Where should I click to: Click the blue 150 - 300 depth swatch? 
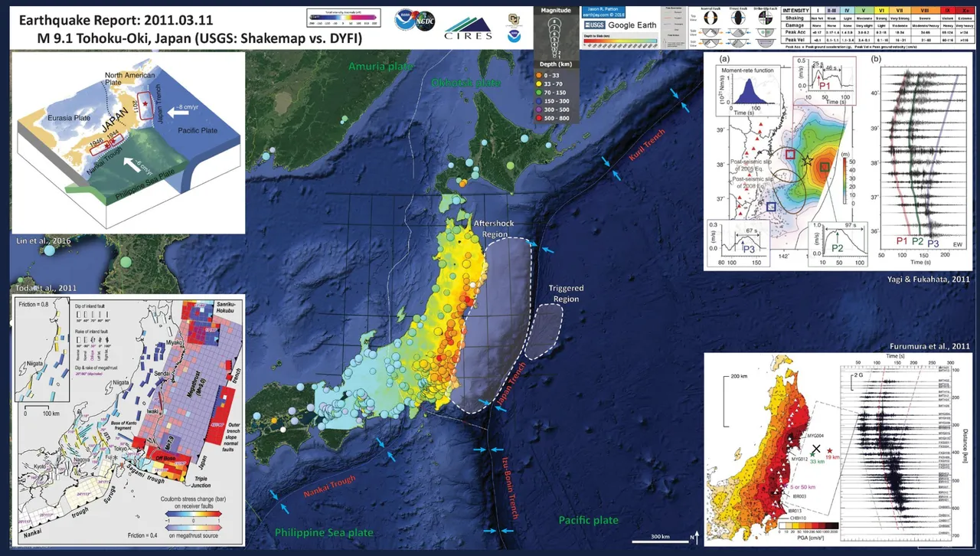(x=538, y=101)
